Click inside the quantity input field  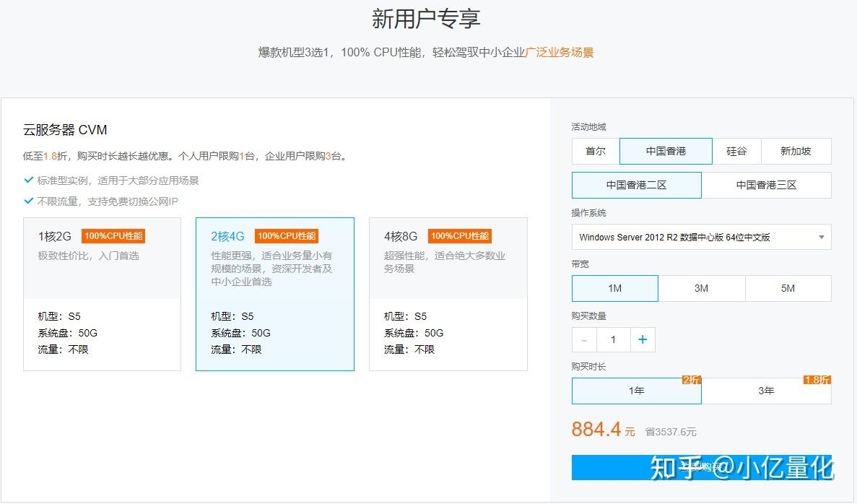click(613, 339)
